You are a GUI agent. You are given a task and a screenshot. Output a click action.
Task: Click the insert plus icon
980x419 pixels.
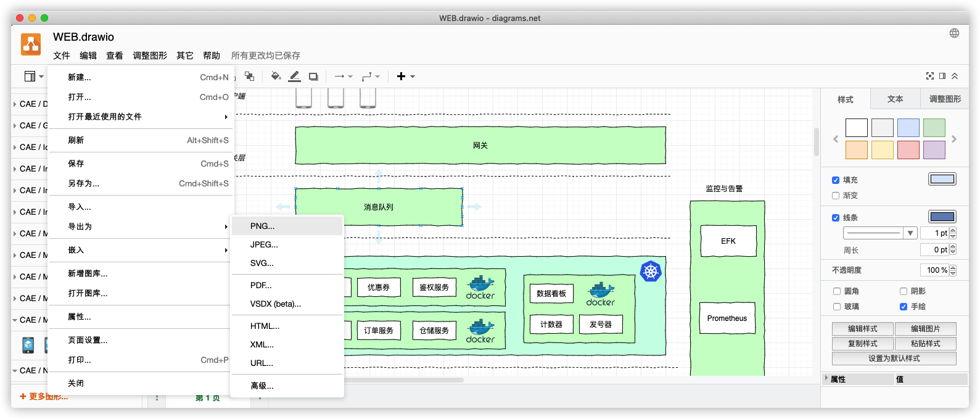click(401, 77)
